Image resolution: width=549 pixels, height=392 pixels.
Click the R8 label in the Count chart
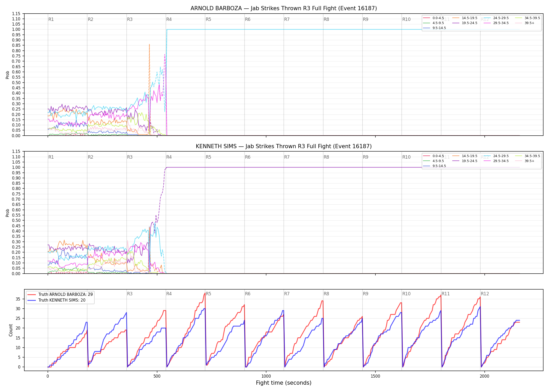coord(326,294)
